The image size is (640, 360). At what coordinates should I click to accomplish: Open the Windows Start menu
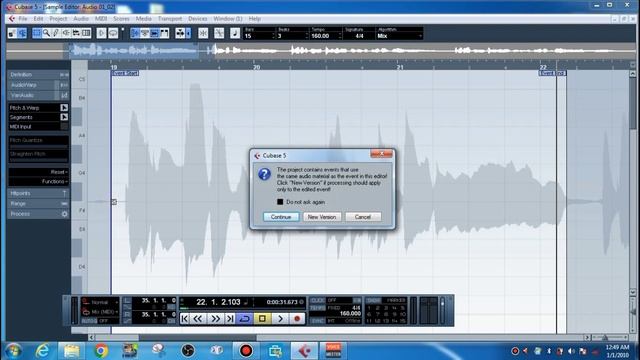pyautogui.click(x=13, y=351)
